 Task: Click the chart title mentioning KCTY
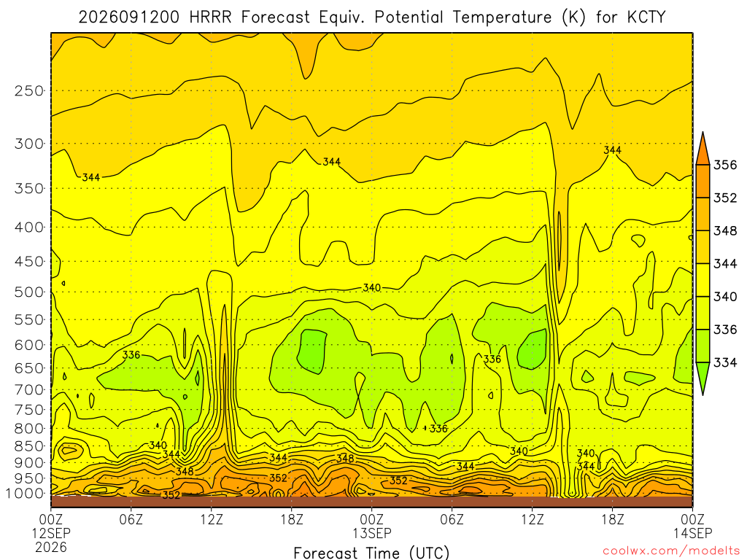[x=371, y=17]
